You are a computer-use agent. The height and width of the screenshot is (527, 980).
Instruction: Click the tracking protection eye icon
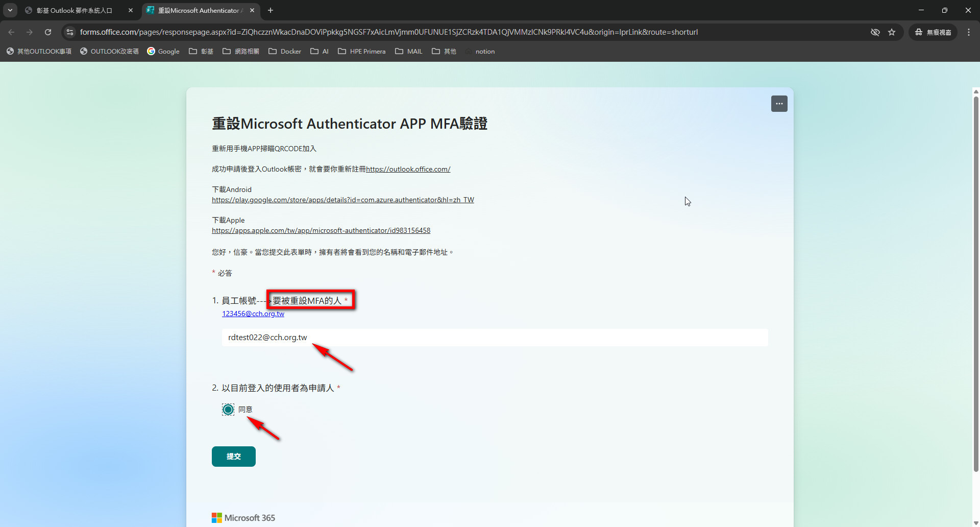[875, 32]
